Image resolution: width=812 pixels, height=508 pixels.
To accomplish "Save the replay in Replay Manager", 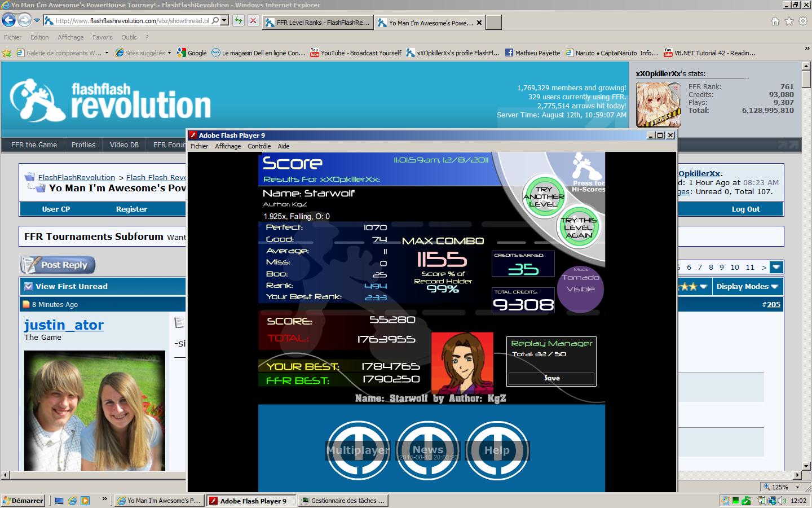I will coord(551,378).
